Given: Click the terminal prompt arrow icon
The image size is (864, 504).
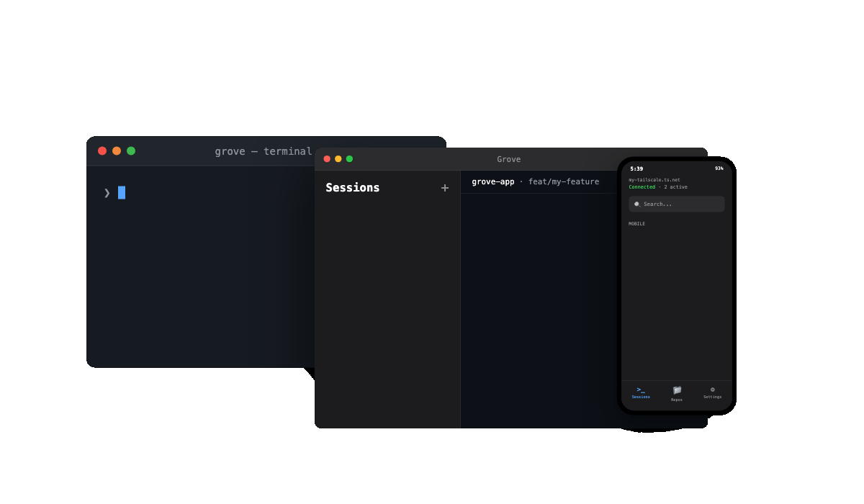Looking at the screenshot, I should 106,192.
